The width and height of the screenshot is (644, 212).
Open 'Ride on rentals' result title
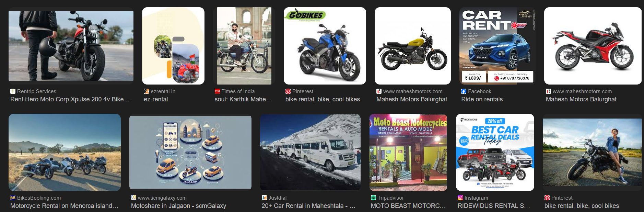coord(482,99)
